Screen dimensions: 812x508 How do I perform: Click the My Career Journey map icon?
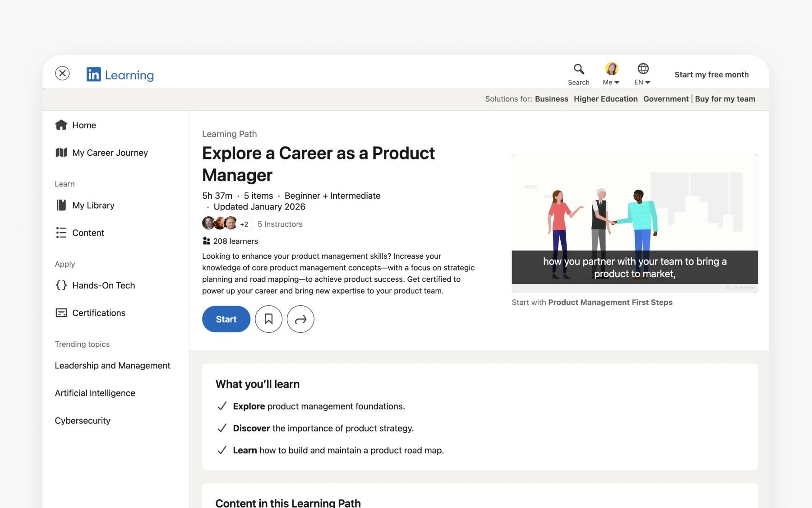61,153
